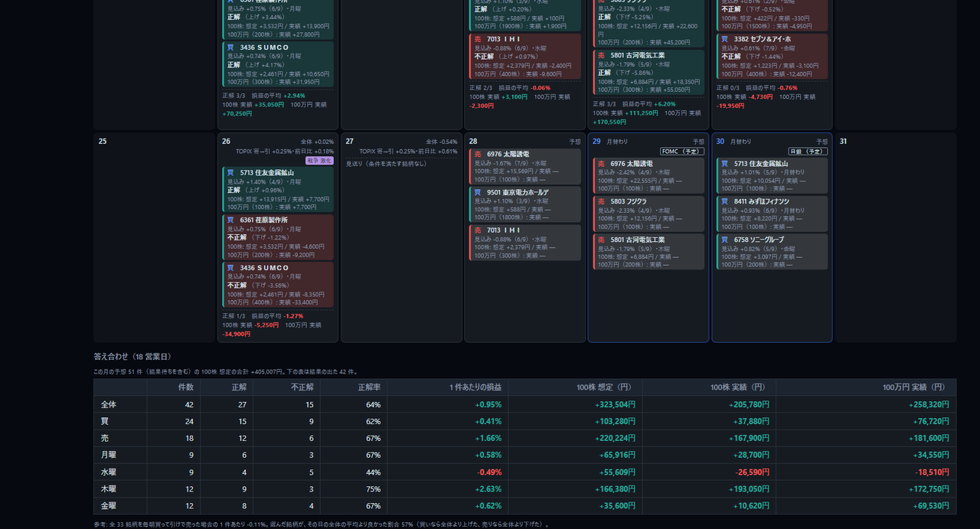
Task: Open the 8411 みずほフィナンシ card on day 30
Action: tap(773, 214)
